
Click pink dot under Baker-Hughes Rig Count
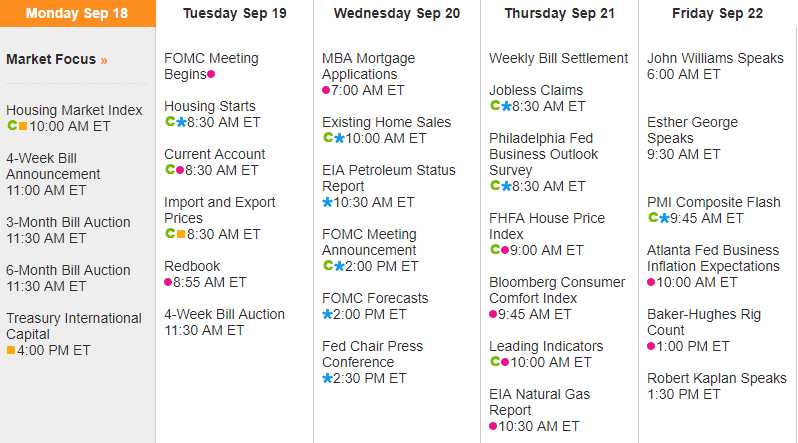[x=651, y=346]
